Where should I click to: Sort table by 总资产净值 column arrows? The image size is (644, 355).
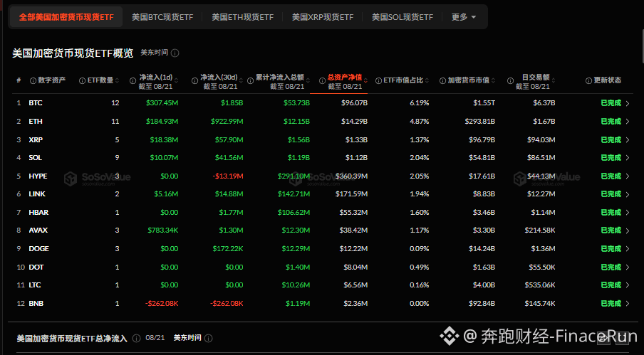point(365,80)
